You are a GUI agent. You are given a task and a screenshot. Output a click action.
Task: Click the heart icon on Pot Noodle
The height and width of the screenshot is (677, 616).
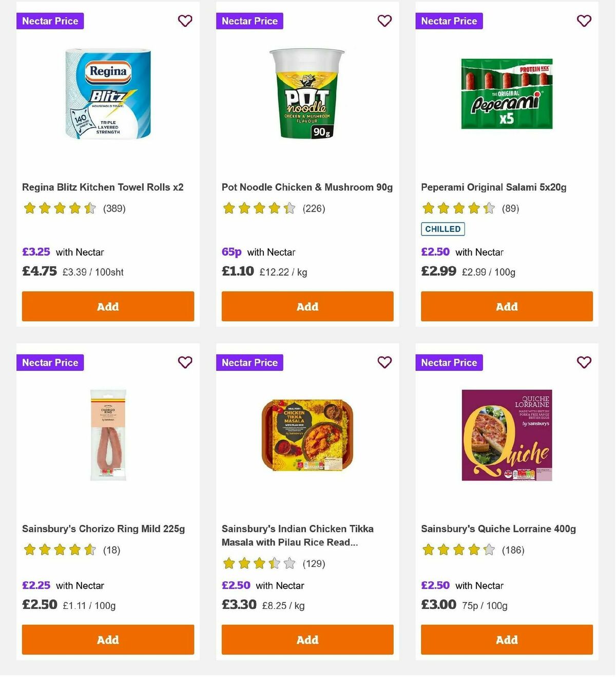click(x=384, y=21)
